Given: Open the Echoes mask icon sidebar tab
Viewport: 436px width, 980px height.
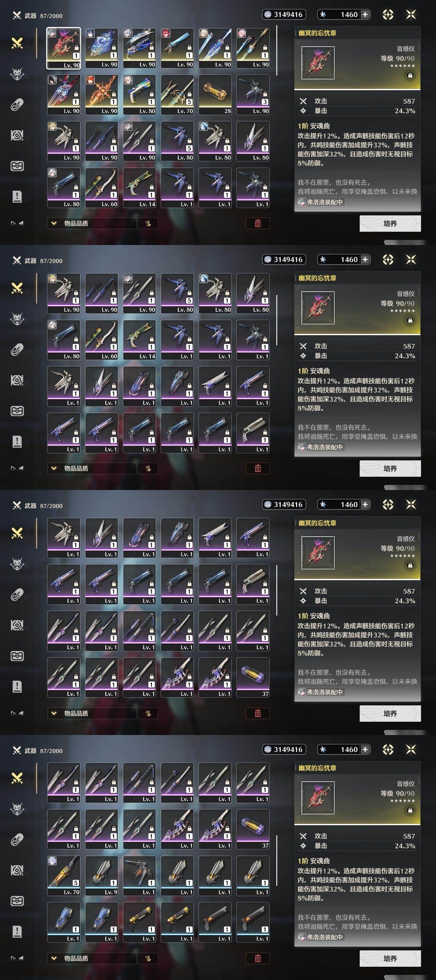Looking at the screenshot, I should tap(17, 74).
